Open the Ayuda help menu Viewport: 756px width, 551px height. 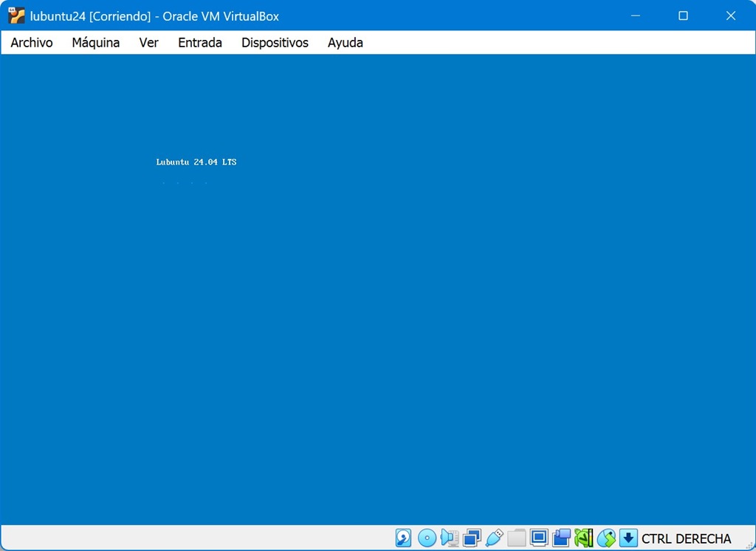345,43
